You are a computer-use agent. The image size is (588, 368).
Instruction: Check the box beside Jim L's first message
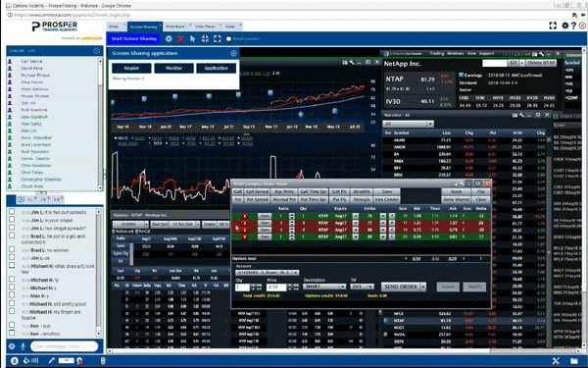(x=12, y=212)
